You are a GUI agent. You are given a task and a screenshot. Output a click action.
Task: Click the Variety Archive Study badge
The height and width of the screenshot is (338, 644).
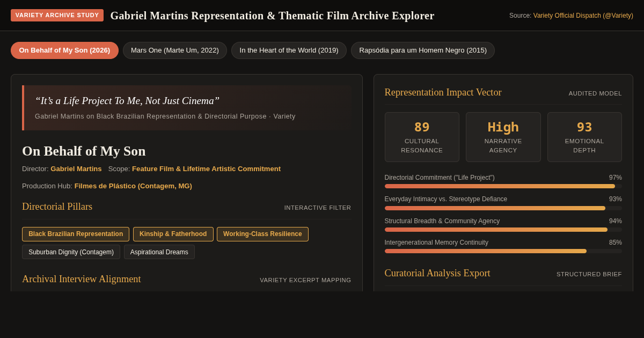tap(57, 15)
